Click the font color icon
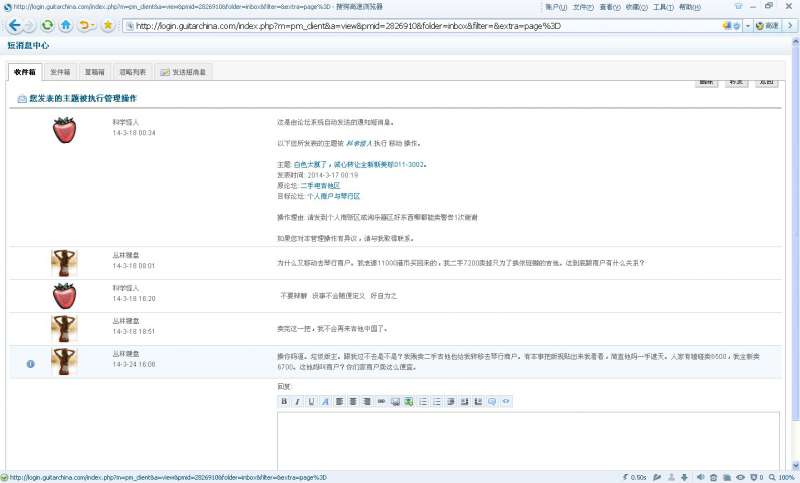 pos(325,401)
